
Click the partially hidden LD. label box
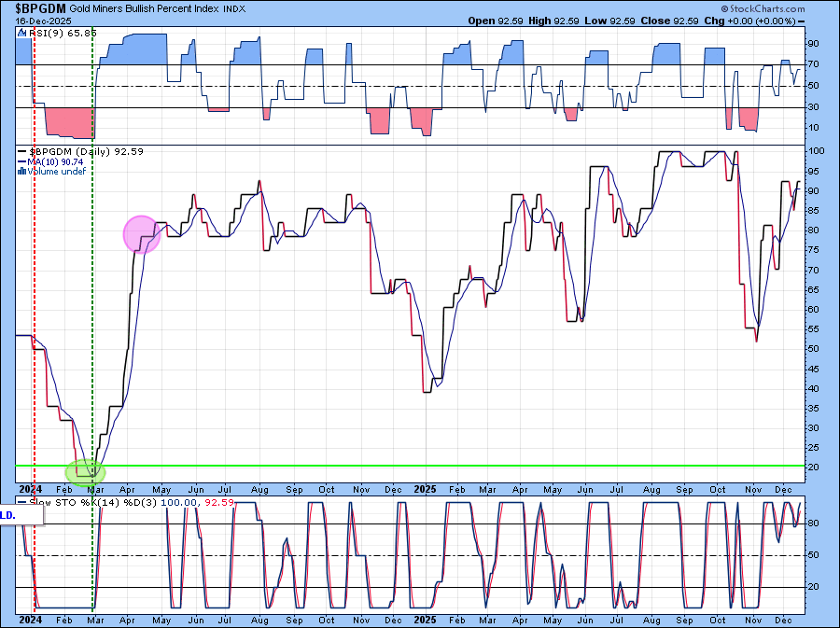coord(7,514)
